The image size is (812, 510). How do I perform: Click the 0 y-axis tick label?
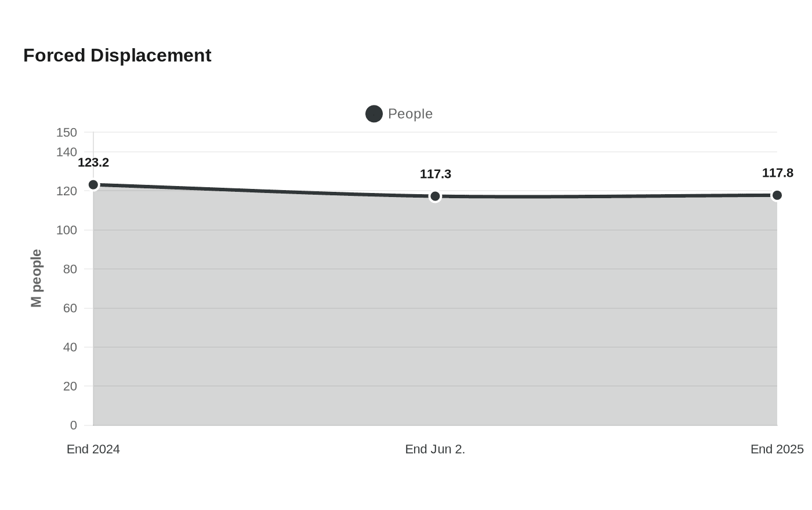pyautogui.click(x=74, y=425)
